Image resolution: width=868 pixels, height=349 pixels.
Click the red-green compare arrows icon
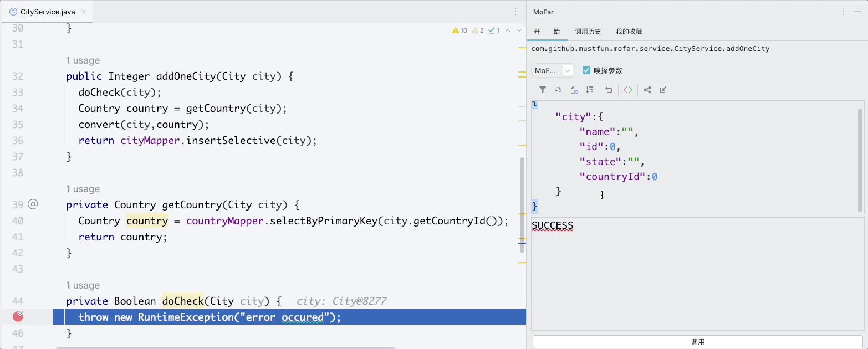(628, 90)
